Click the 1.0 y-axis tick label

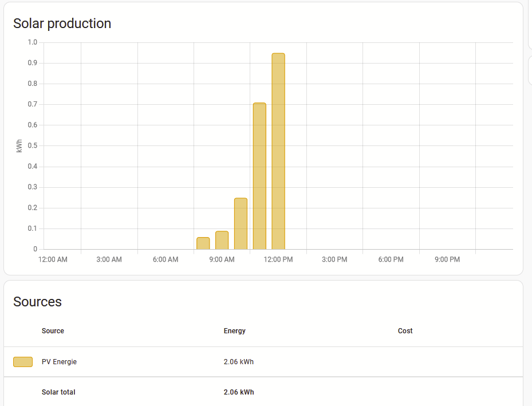coord(32,42)
